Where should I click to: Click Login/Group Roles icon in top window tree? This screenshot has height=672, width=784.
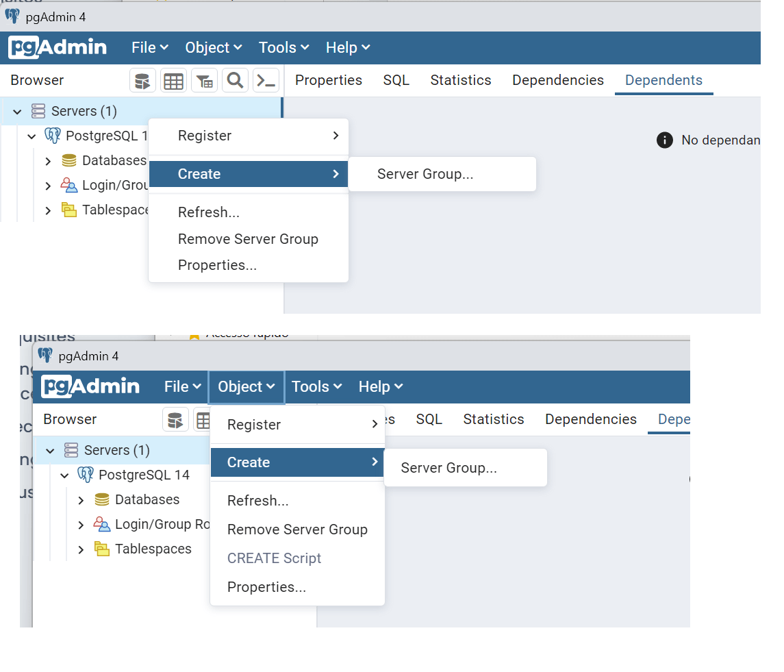(x=69, y=185)
